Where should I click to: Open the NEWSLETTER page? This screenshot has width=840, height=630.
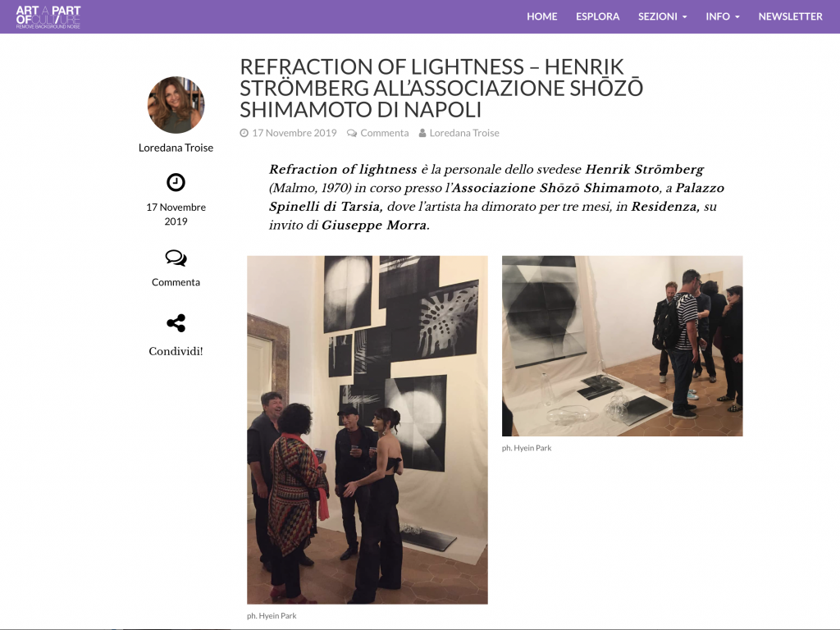pos(790,16)
